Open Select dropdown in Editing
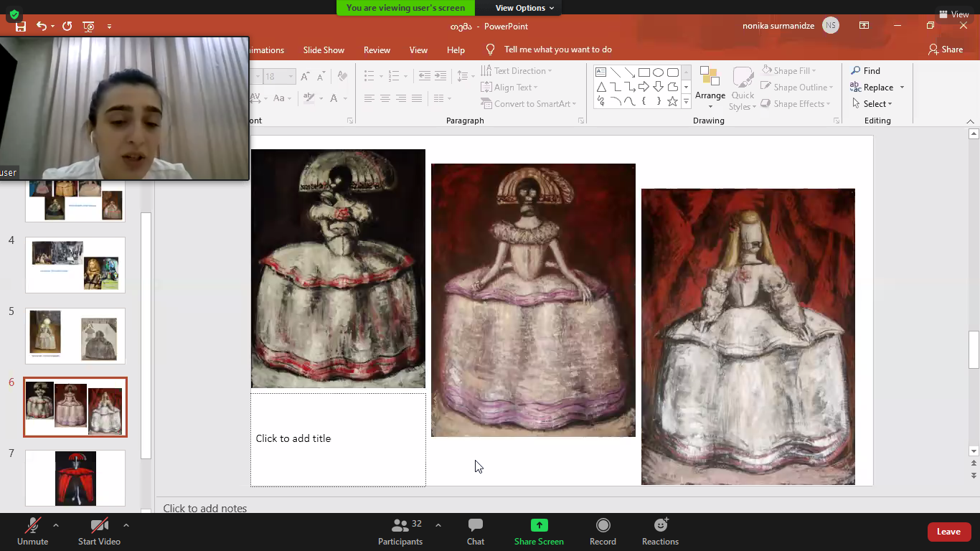The height and width of the screenshot is (551, 980). point(872,104)
